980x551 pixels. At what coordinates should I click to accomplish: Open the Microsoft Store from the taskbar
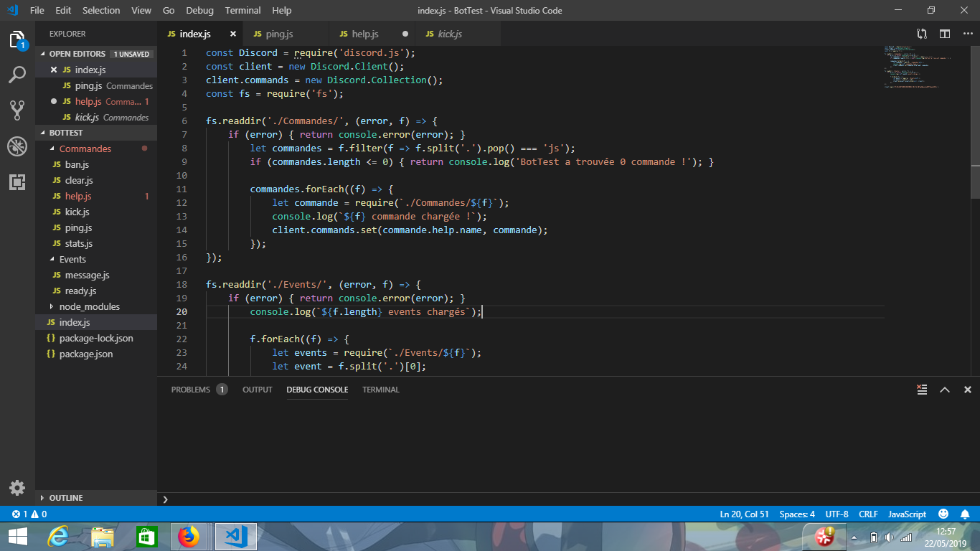click(146, 537)
